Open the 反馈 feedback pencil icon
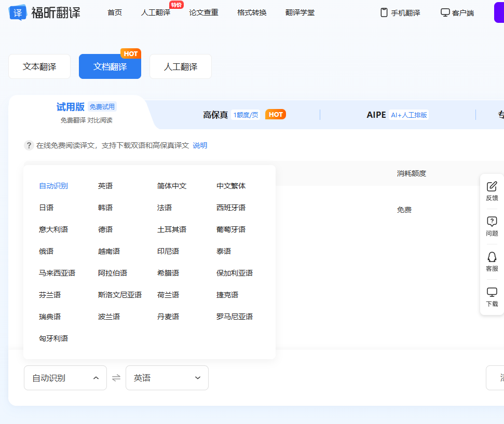This screenshot has height=424, width=504. click(x=492, y=186)
